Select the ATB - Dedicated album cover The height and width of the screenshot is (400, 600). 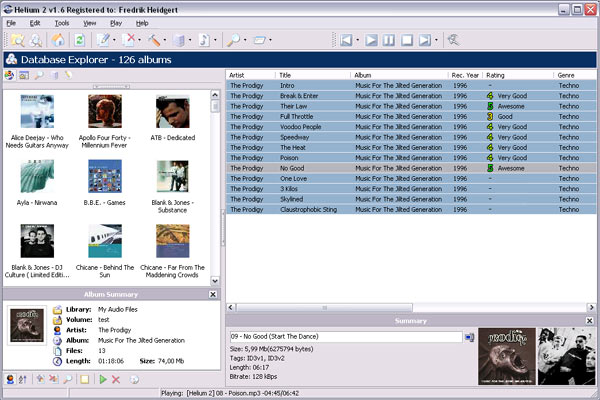coord(173,111)
